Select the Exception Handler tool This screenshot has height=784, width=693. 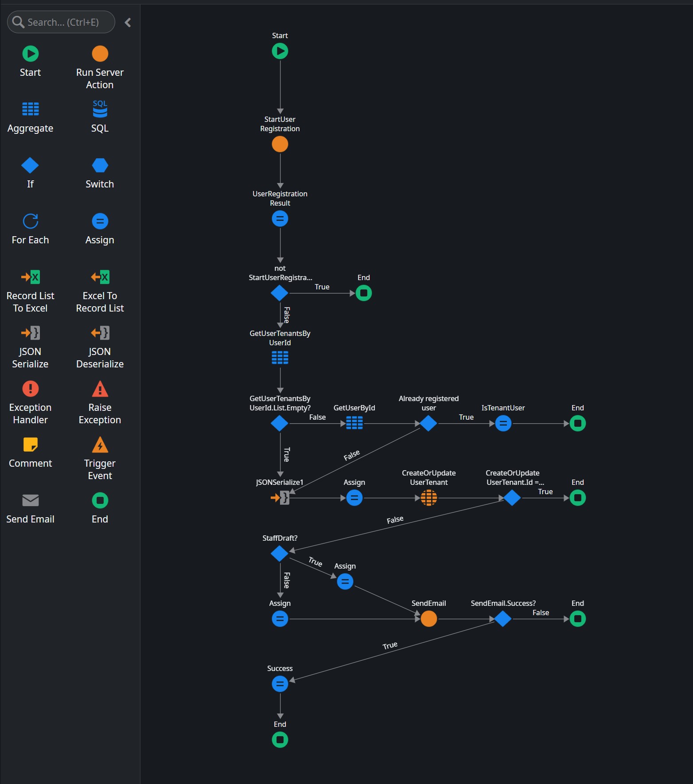[30, 403]
